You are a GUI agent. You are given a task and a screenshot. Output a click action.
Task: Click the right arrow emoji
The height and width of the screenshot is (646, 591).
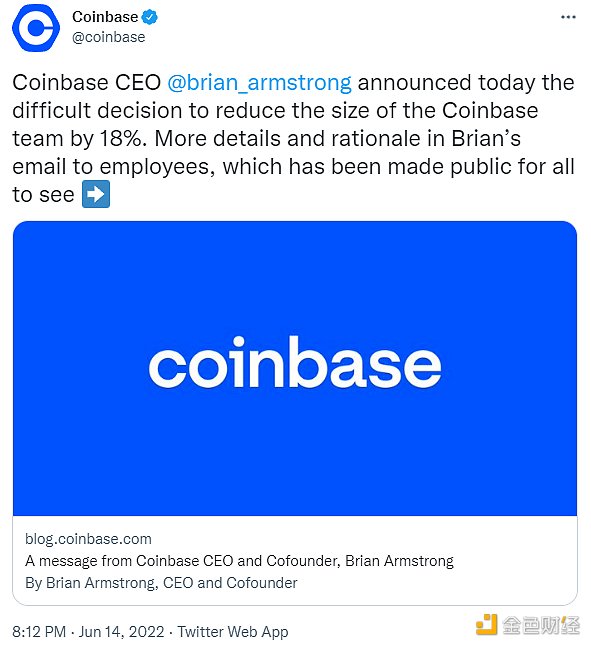(x=96, y=194)
